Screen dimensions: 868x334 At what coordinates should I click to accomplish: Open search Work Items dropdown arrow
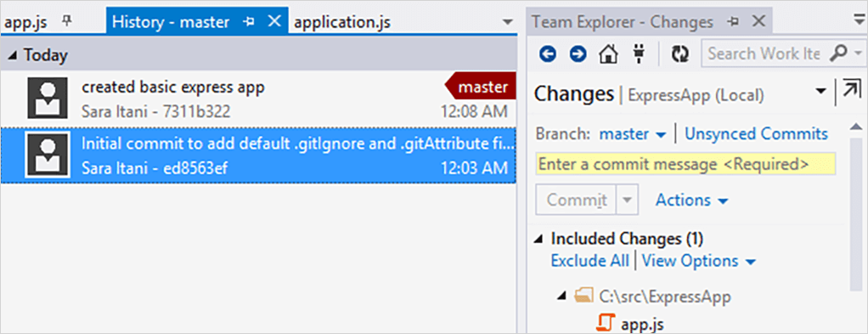pyautogui.click(x=859, y=54)
